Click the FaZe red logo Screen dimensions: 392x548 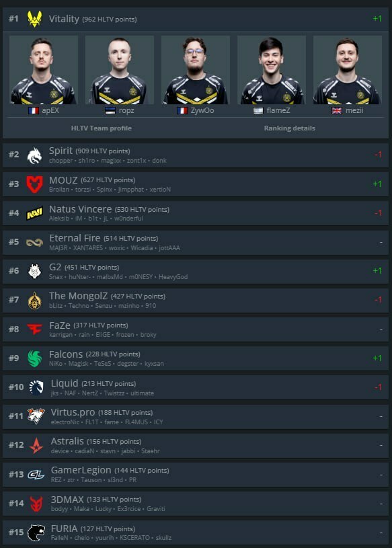coord(34,329)
